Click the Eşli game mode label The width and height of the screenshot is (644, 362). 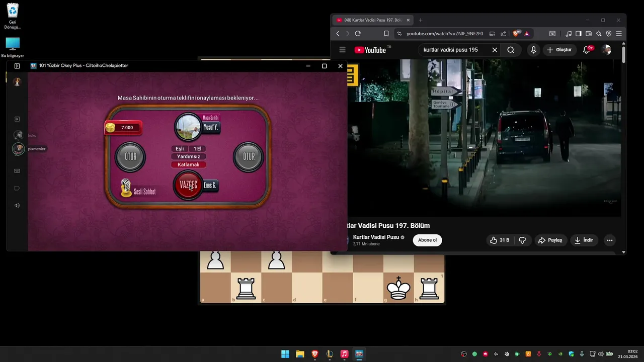pos(179,149)
